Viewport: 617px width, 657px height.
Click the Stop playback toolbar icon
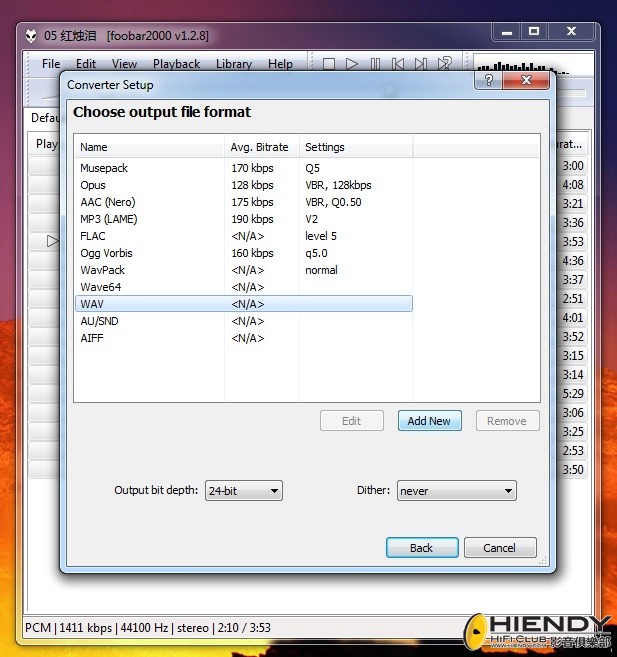(x=329, y=64)
